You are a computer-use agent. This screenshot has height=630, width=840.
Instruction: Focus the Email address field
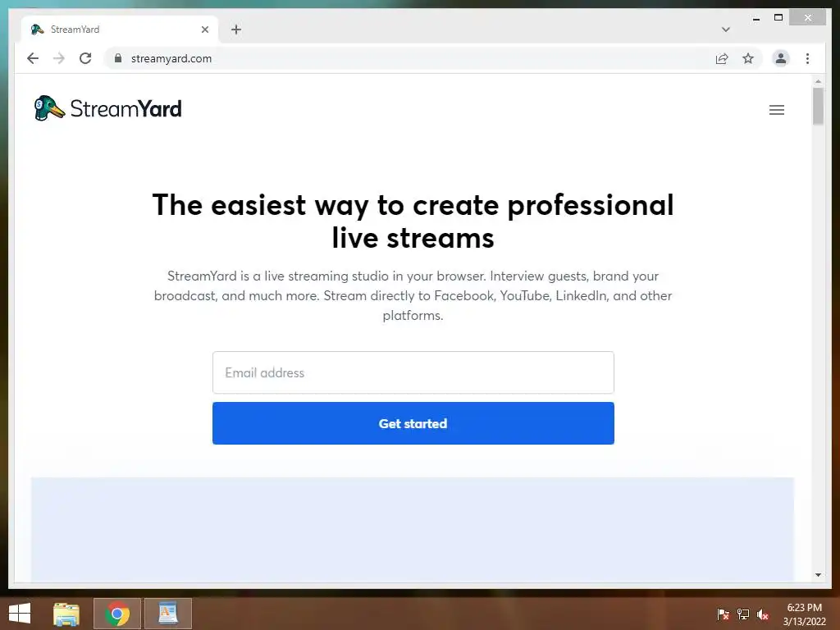click(413, 372)
